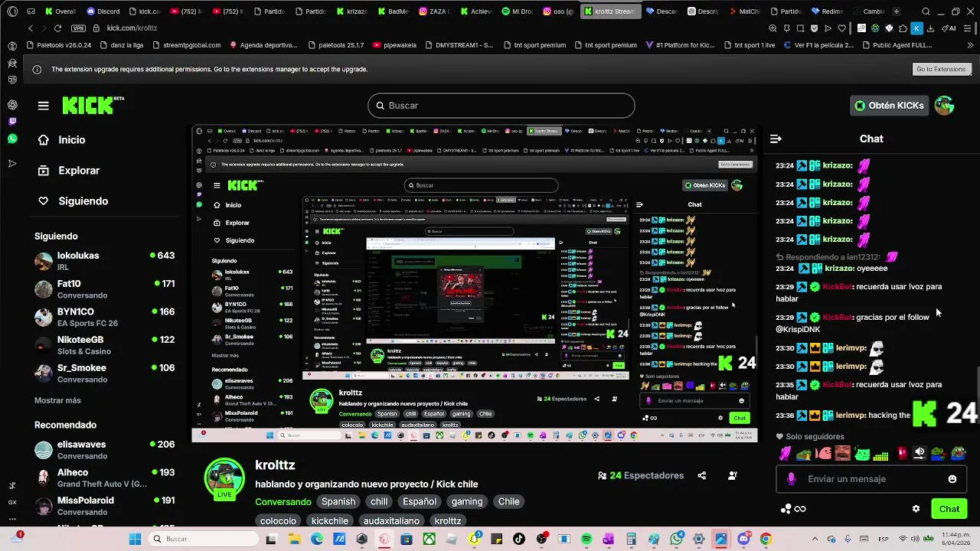Open Fat10 channel in following list
Screen dimensions: 980x551
pos(105,289)
